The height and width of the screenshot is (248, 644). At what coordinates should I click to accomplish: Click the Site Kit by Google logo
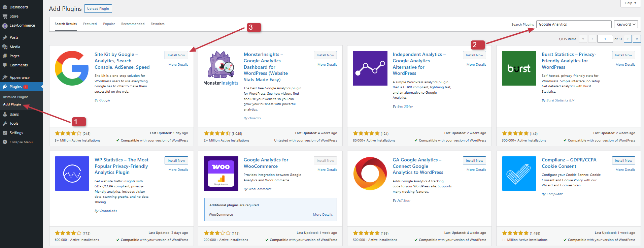(x=72, y=68)
